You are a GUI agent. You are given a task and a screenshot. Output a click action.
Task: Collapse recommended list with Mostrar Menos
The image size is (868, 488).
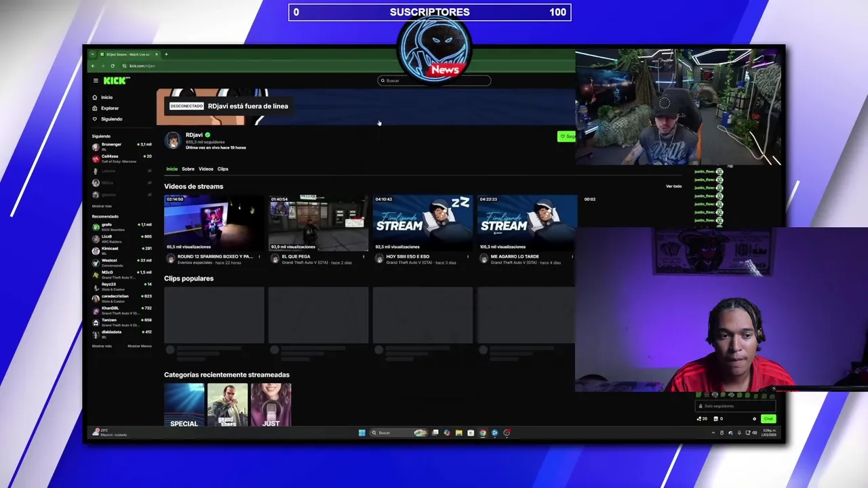coord(140,346)
